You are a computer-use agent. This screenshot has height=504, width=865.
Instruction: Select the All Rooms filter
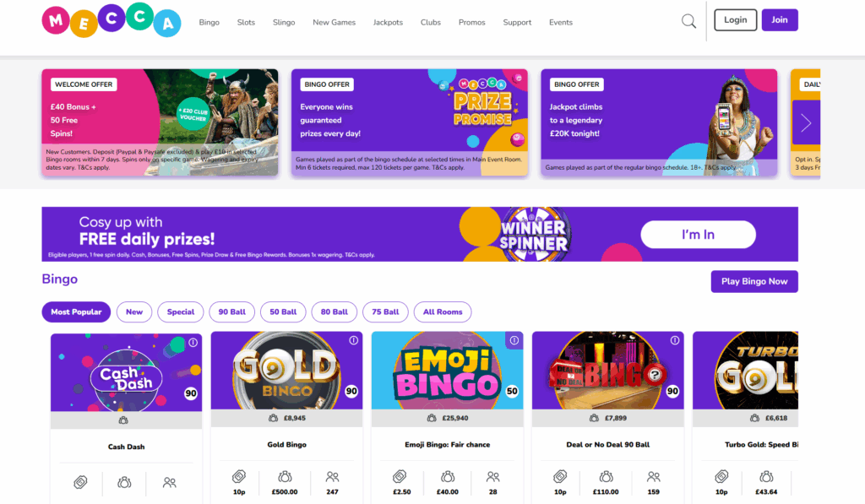pyautogui.click(x=443, y=312)
